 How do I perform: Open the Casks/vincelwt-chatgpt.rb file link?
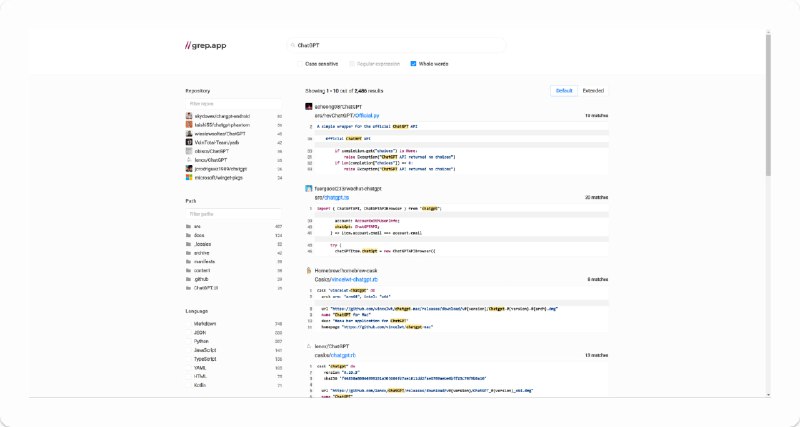(350, 279)
